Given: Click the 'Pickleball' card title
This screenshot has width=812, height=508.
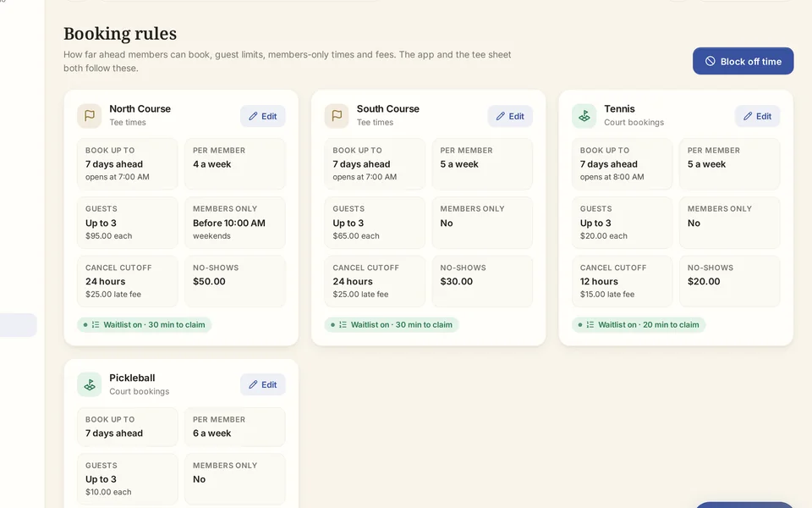Looking at the screenshot, I should (132, 378).
